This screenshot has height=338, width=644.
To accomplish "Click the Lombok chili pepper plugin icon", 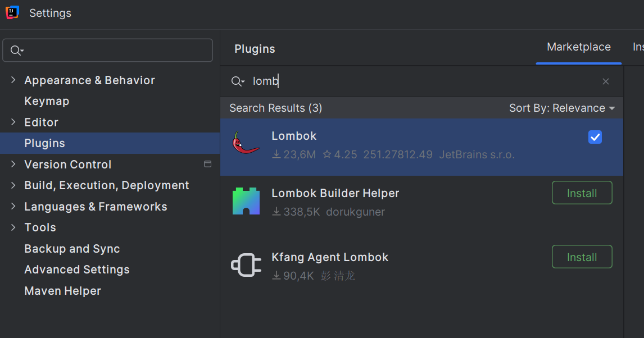I will pos(246,143).
